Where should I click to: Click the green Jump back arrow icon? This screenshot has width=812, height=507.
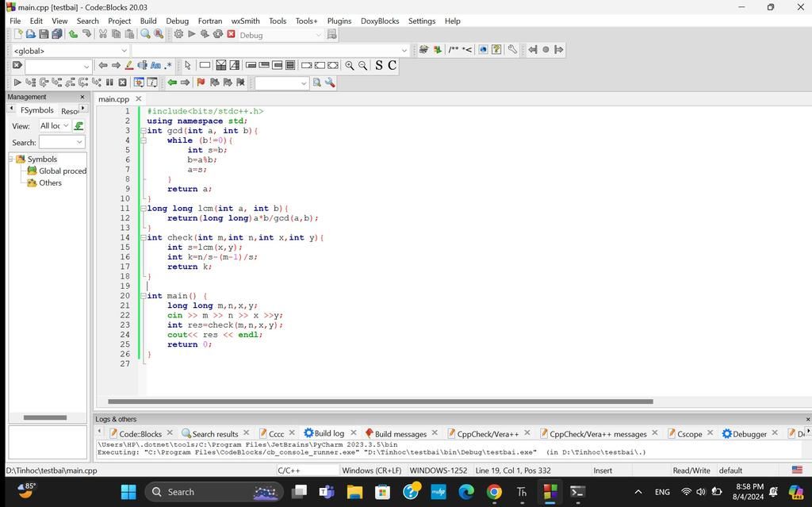(172, 82)
